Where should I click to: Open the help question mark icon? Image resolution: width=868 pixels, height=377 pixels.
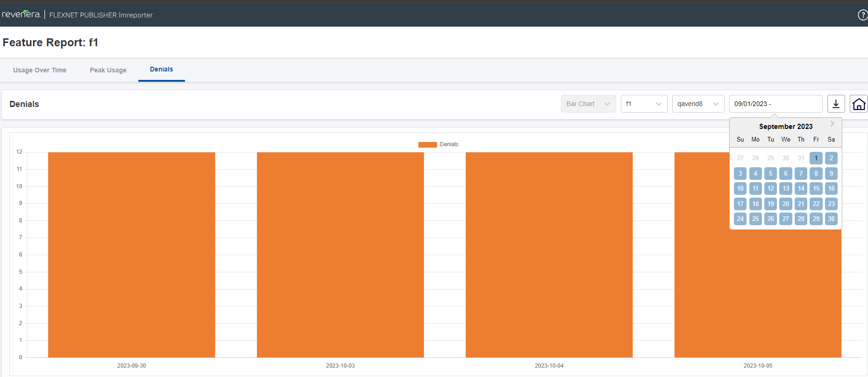862,15
